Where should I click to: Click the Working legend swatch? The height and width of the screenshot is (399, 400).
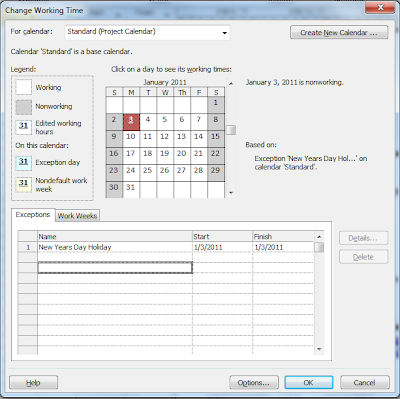[24, 87]
